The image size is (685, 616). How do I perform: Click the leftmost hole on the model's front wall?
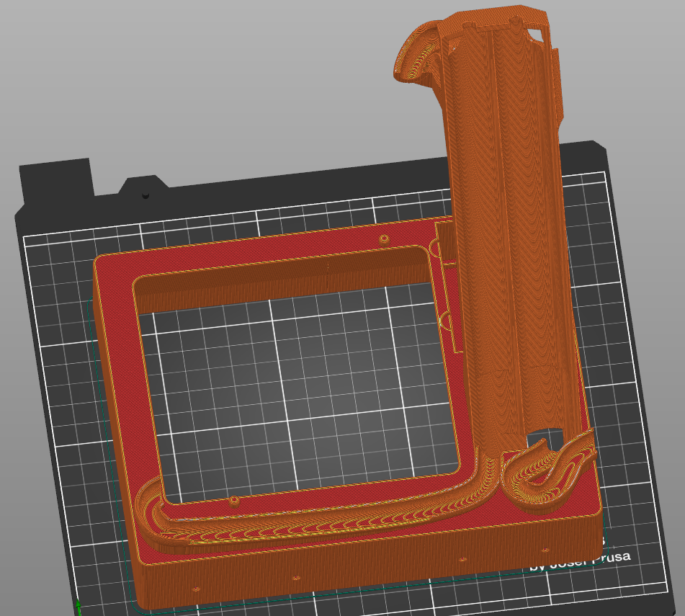point(194,589)
